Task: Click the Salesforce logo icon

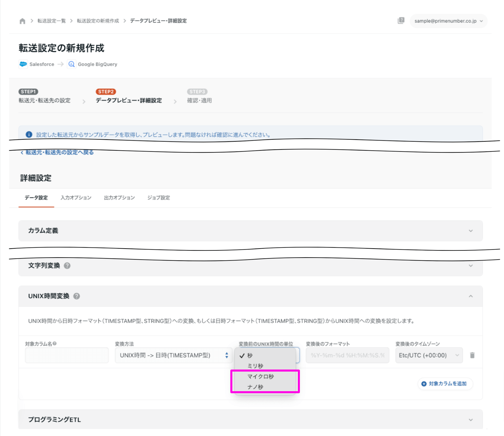Action: coord(23,64)
